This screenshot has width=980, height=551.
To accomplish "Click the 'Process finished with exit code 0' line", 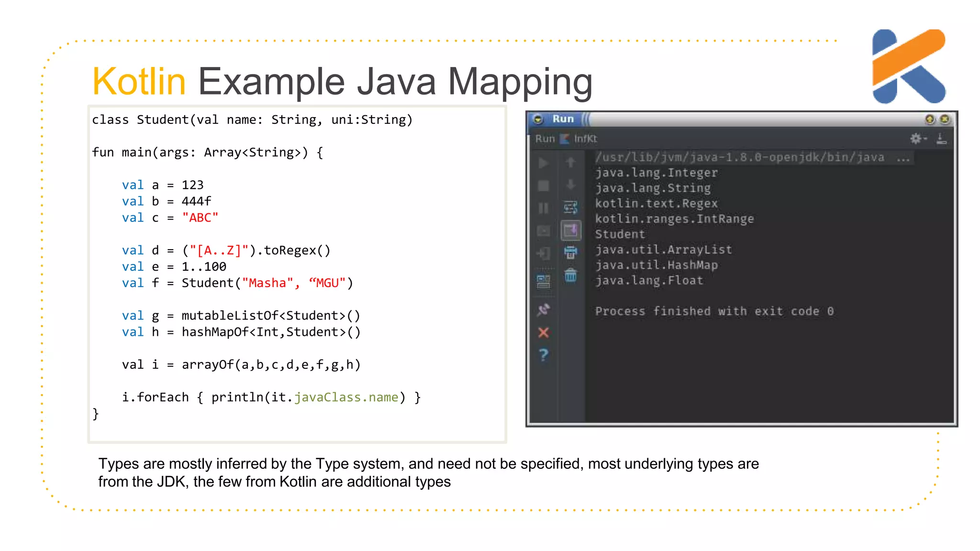I will click(x=714, y=311).
